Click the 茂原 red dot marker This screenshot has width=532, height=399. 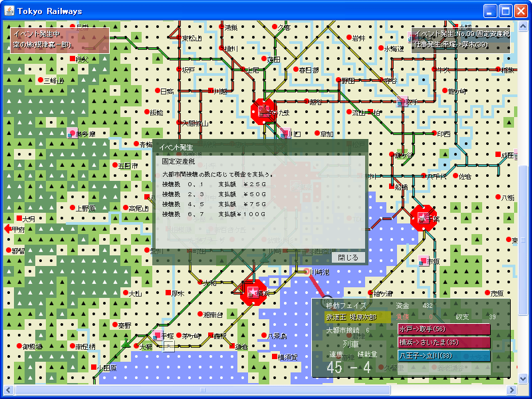tap(487, 293)
